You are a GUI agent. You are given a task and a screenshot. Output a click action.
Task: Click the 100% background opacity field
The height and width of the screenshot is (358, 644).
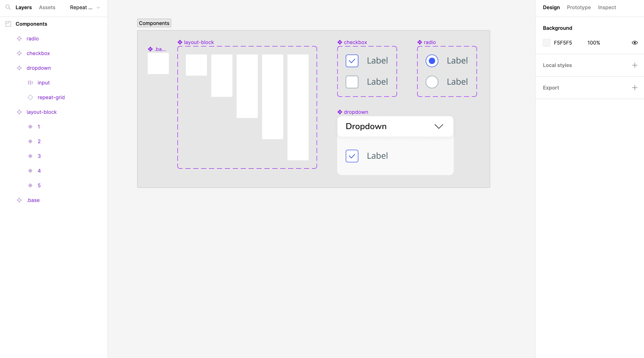(x=593, y=43)
